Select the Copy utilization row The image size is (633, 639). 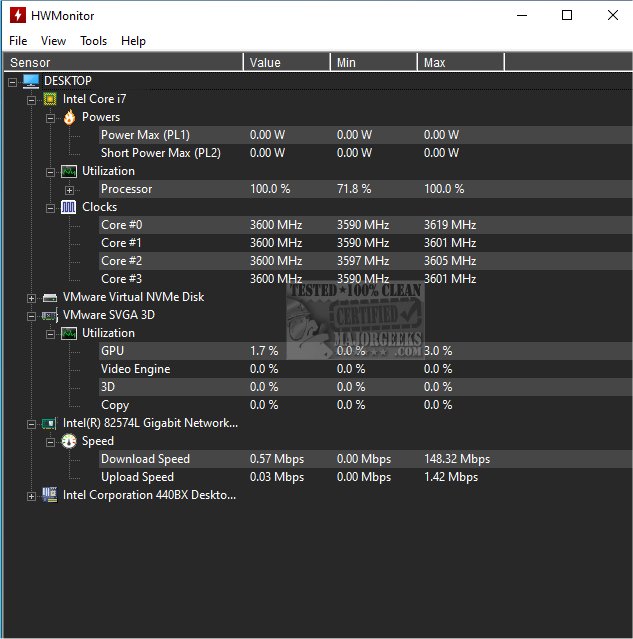coord(365,405)
